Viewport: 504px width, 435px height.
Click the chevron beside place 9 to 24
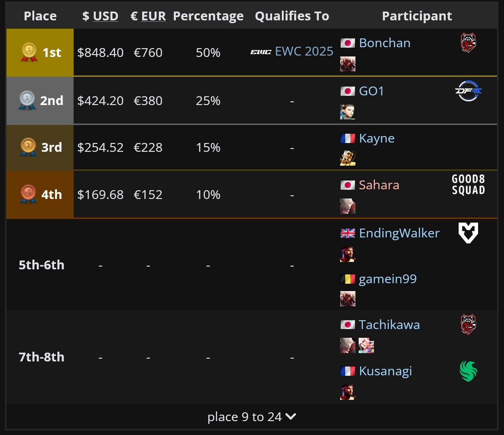pyautogui.click(x=291, y=416)
